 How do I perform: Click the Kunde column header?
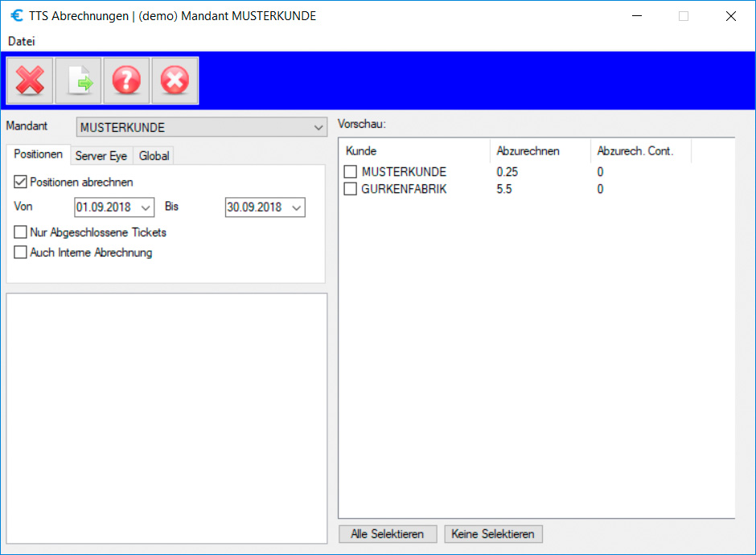click(415, 151)
